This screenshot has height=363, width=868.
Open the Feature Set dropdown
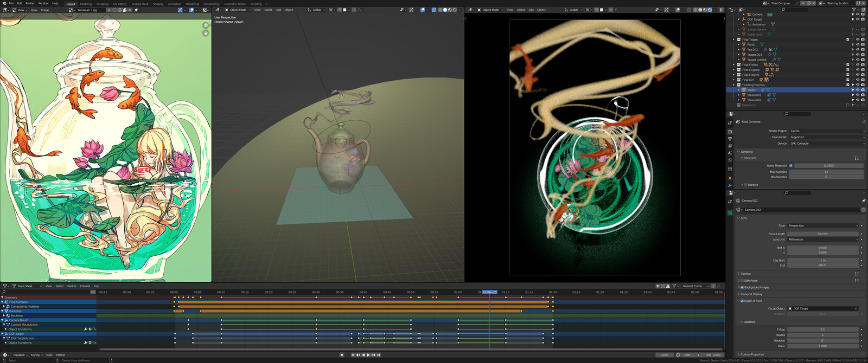[x=826, y=137]
